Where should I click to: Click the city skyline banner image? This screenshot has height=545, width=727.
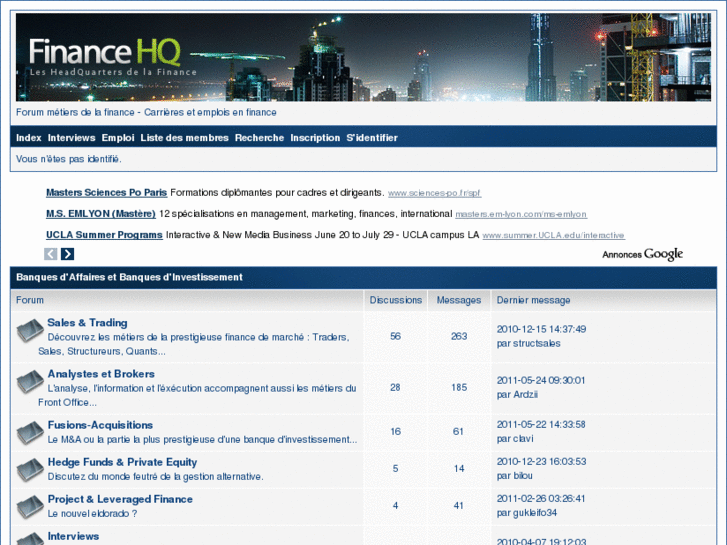[x=364, y=57]
